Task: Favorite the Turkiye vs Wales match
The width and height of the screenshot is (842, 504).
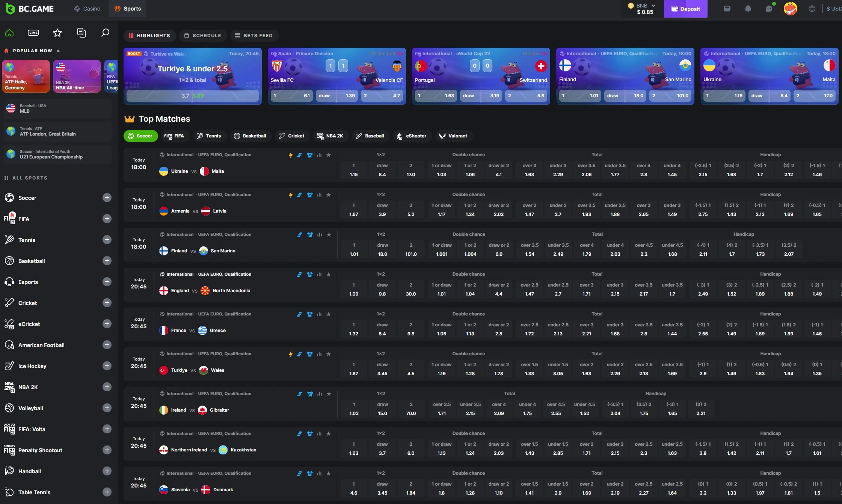Action: point(329,354)
